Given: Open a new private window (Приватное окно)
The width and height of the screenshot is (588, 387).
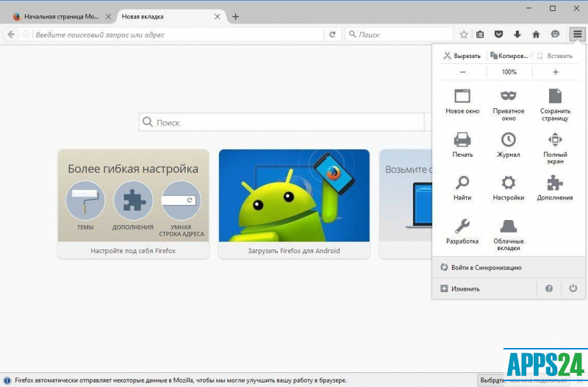Looking at the screenshot, I should pos(508,104).
